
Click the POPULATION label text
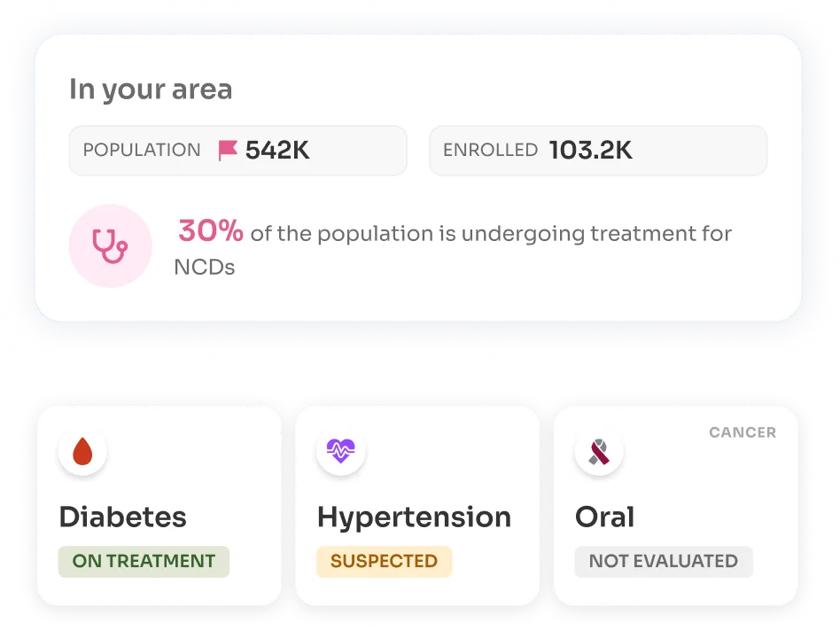142,150
